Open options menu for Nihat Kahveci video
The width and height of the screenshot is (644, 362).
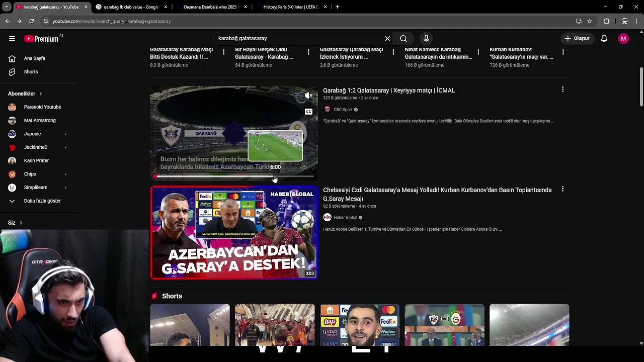click(x=478, y=52)
